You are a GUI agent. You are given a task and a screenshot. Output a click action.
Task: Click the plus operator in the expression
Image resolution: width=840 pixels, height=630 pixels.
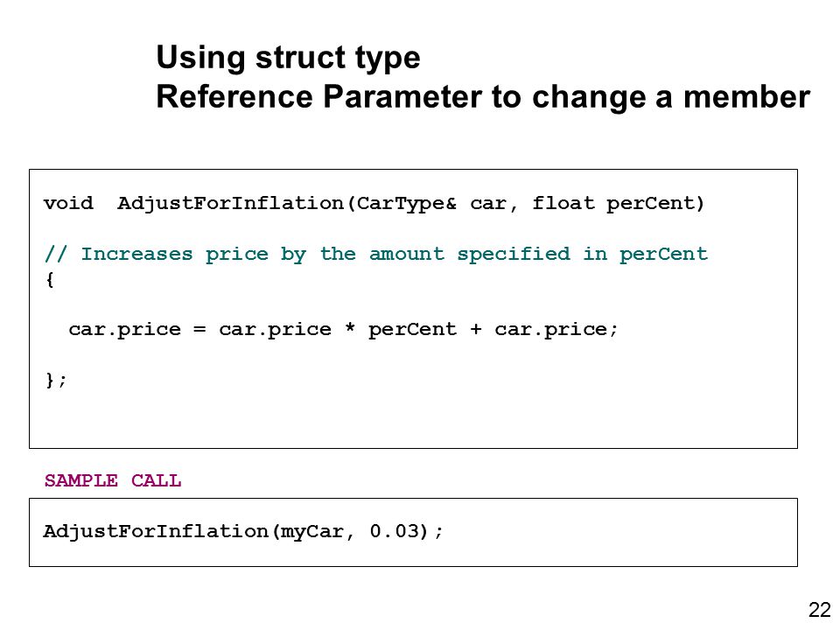(x=476, y=330)
